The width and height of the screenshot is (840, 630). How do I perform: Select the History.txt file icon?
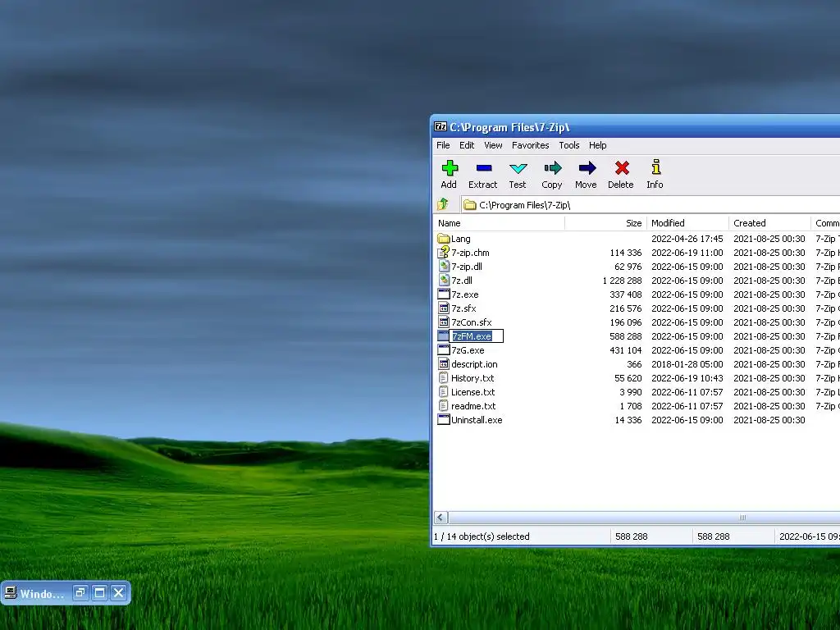coord(443,377)
